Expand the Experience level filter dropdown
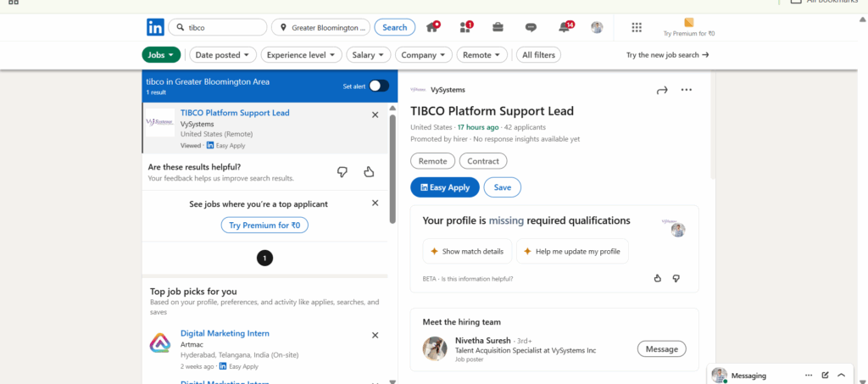Image resolution: width=868 pixels, height=384 pixels. tap(300, 55)
